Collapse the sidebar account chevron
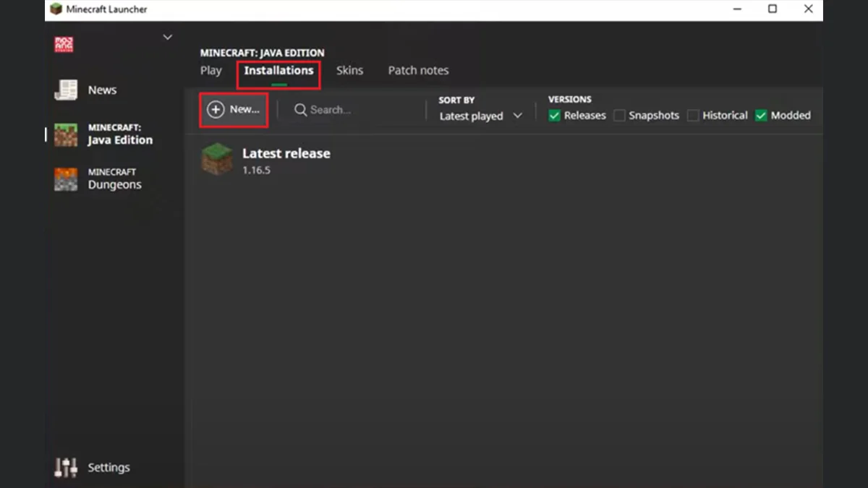Viewport: 868px width, 488px height. click(167, 37)
